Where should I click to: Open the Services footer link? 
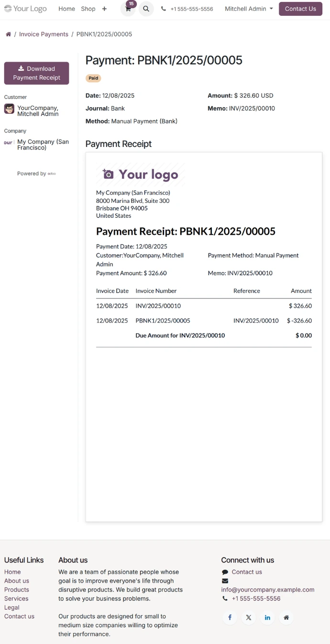tap(16, 599)
